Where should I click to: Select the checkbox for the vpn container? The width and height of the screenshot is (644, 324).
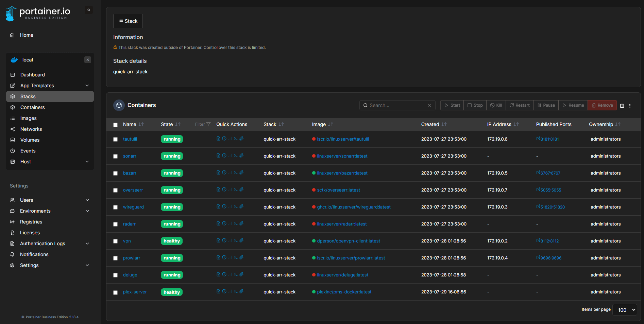coord(115,241)
